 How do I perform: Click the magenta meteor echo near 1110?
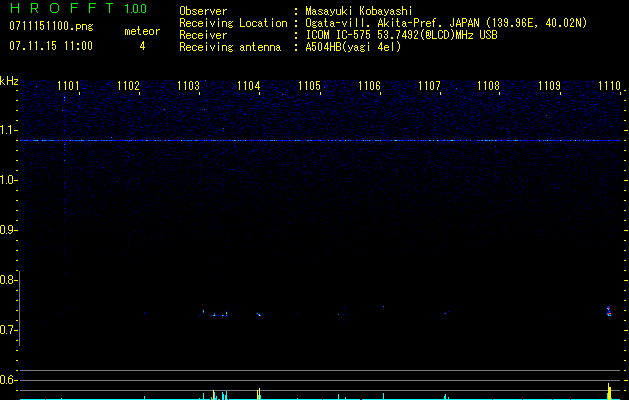609,311
